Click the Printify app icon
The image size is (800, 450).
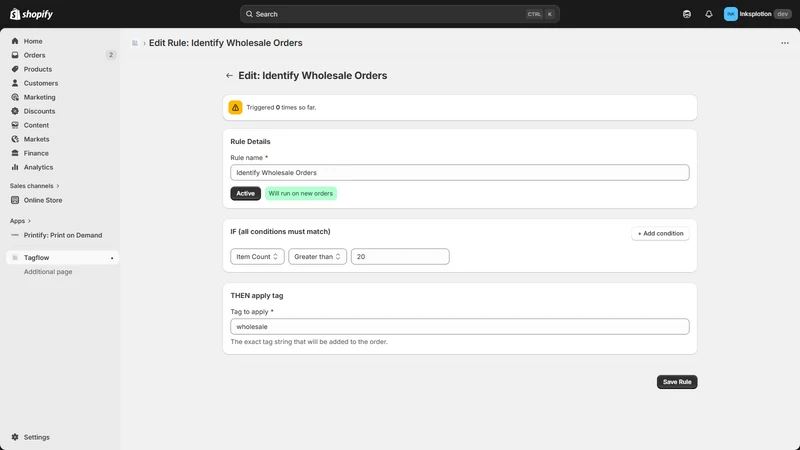[15, 235]
